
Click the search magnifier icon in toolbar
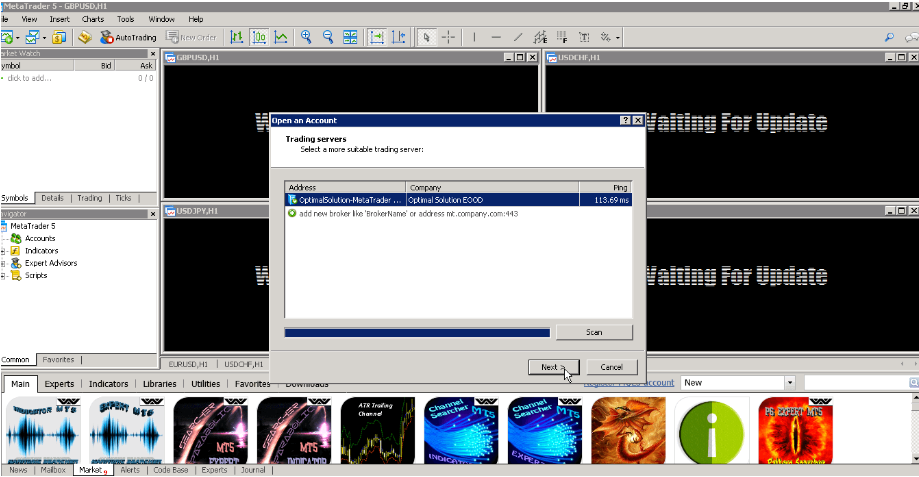[889, 38]
